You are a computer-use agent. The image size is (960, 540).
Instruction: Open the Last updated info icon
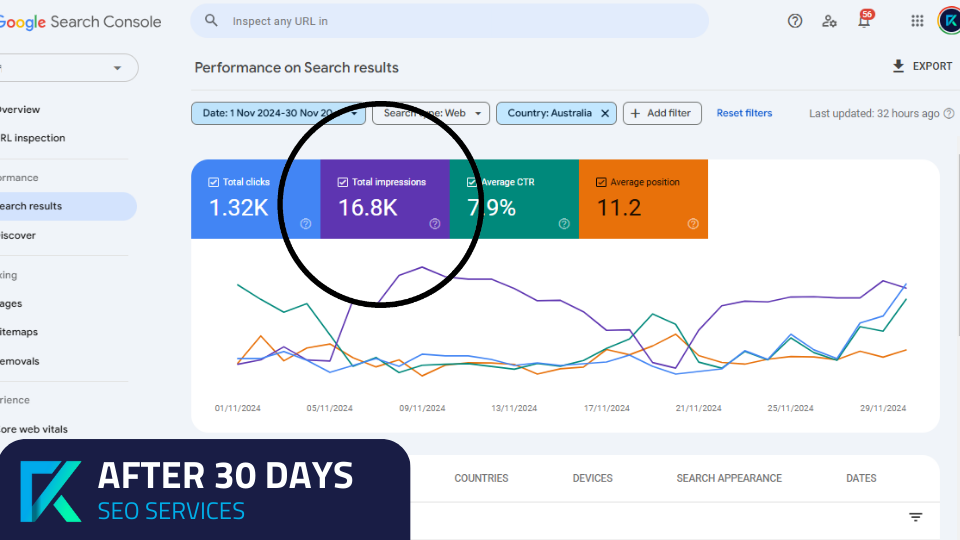tap(949, 113)
